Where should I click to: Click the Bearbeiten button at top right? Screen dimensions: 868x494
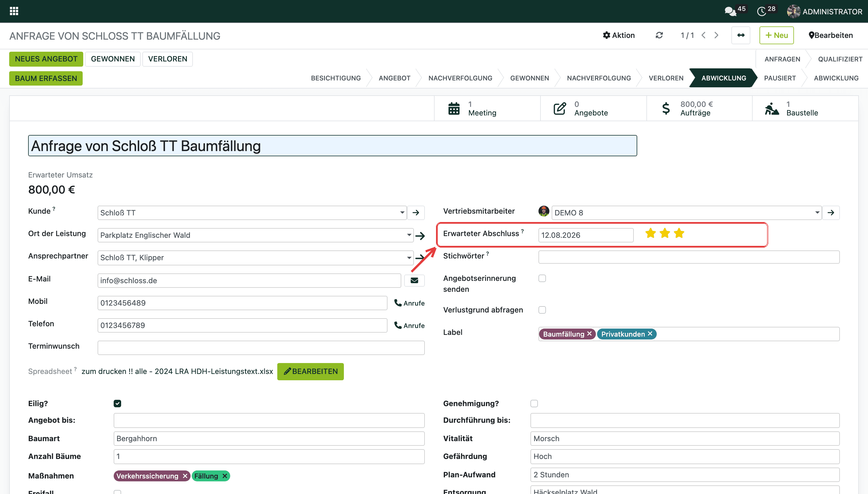coord(831,35)
